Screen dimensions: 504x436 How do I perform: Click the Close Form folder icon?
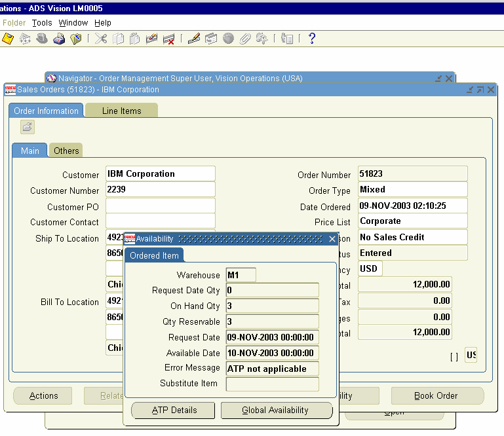coord(76,39)
